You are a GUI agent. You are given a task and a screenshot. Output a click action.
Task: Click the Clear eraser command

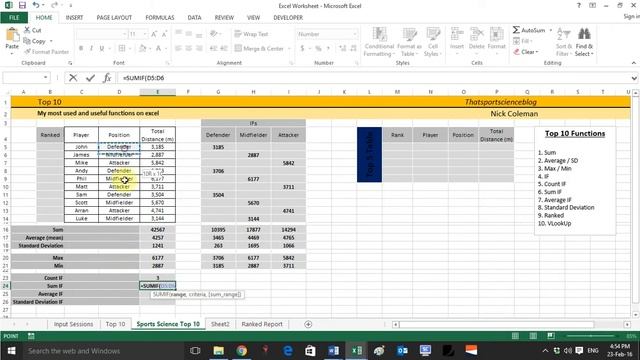526,52
